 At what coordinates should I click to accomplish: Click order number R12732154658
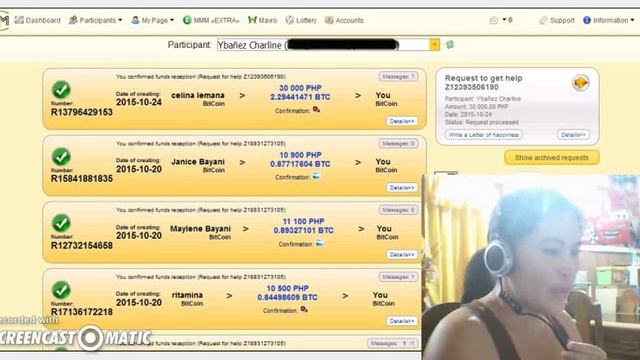pyautogui.click(x=82, y=246)
